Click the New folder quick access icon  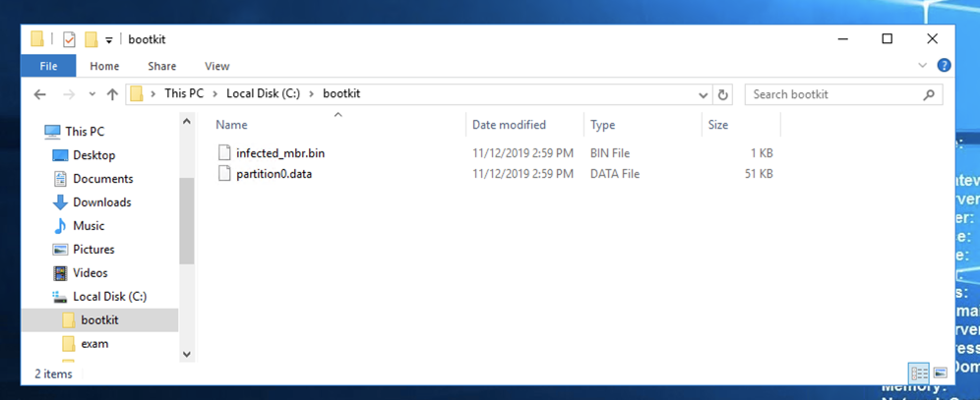click(92, 39)
